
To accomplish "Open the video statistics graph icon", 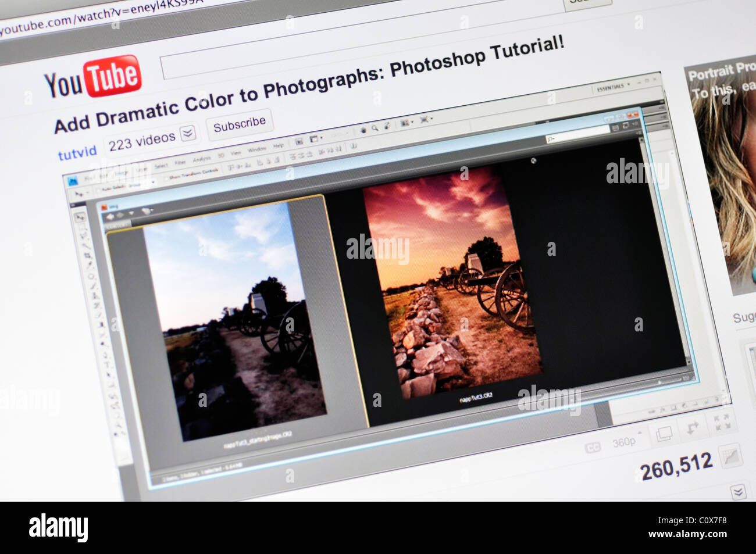I will [730, 456].
